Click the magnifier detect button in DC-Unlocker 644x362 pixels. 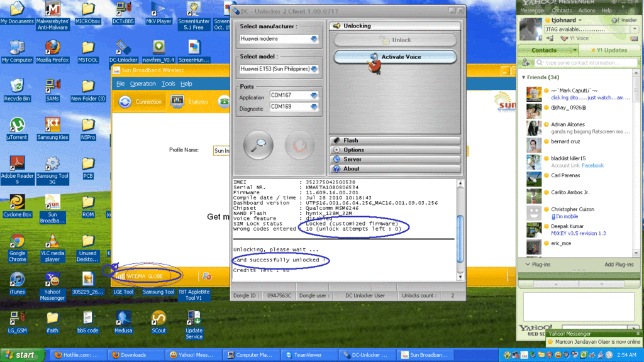coord(258,145)
